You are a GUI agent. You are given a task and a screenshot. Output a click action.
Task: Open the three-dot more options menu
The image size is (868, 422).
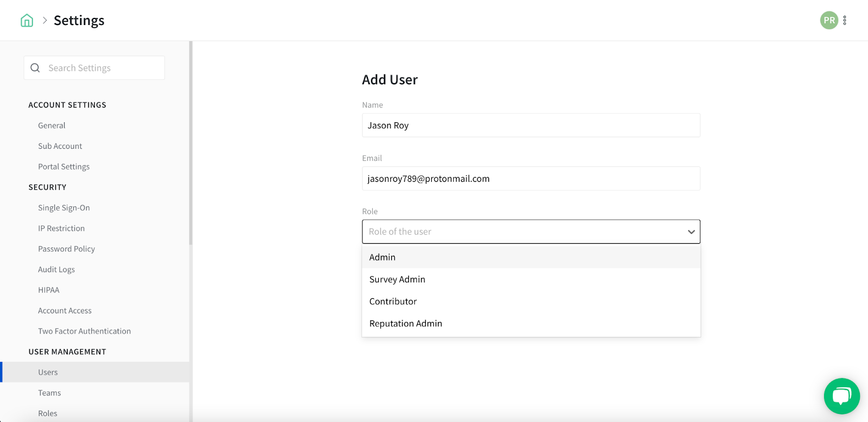pyautogui.click(x=845, y=20)
